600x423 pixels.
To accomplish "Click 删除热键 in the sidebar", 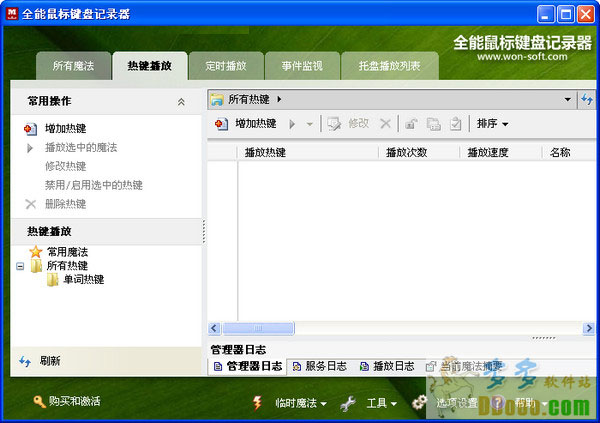I will 65,204.
